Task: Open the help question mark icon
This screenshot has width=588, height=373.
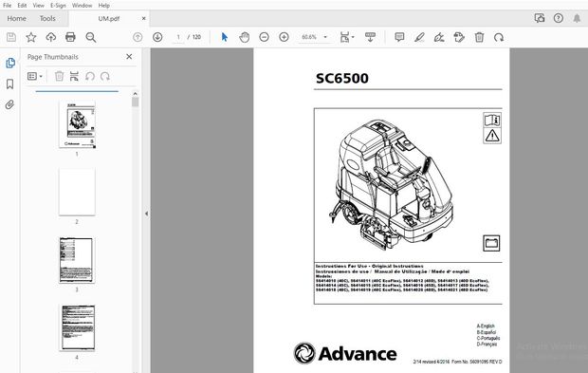Action: pyautogui.click(x=559, y=18)
